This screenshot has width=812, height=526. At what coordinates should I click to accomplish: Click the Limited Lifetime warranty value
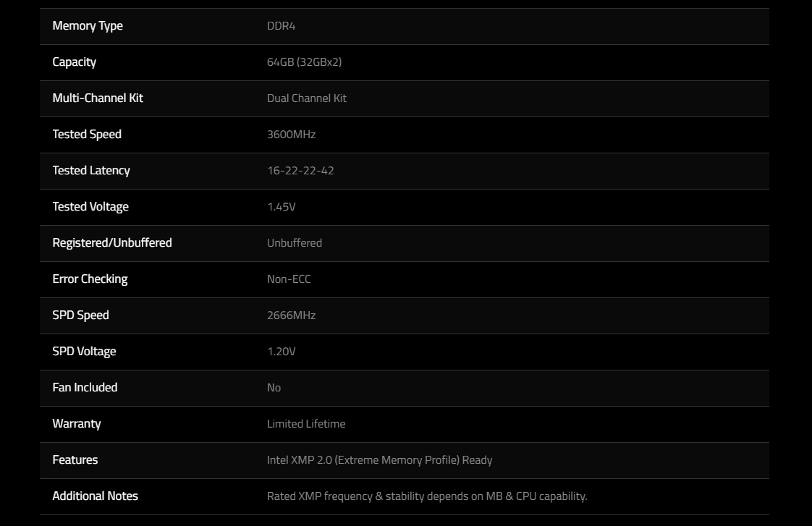[x=306, y=423]
